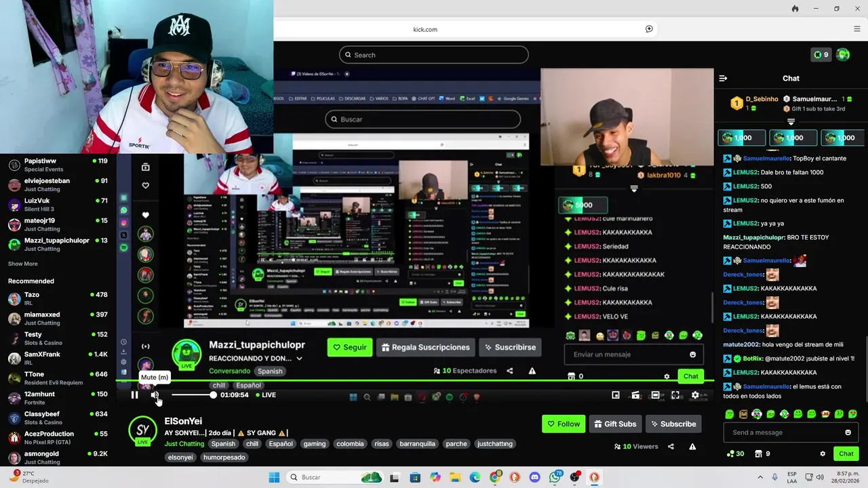
Task: Open the Kick balance showing 9
Action: (821, 55)
